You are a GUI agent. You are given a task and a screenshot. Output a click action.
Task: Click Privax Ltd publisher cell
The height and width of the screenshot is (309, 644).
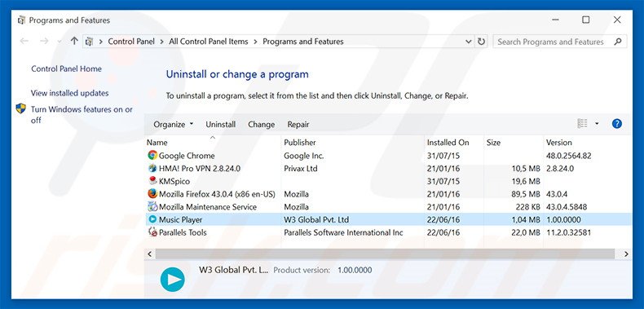(301, 169)
